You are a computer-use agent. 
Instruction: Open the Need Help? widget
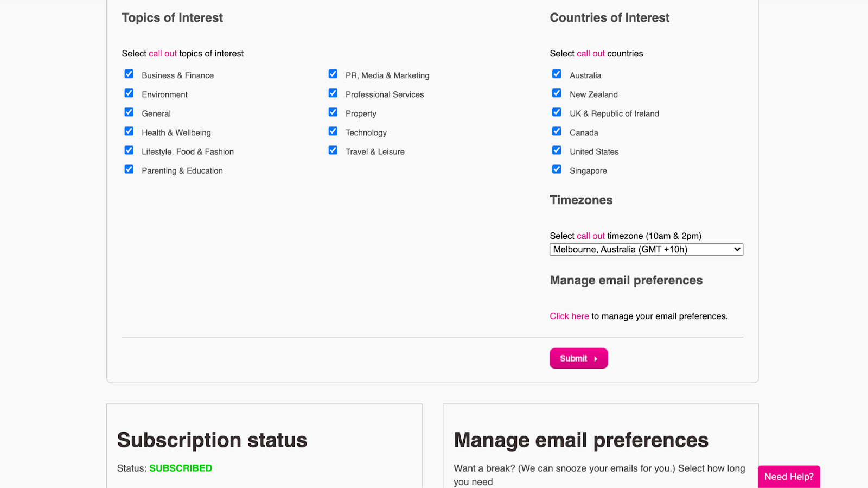click(x=788, y=477)
